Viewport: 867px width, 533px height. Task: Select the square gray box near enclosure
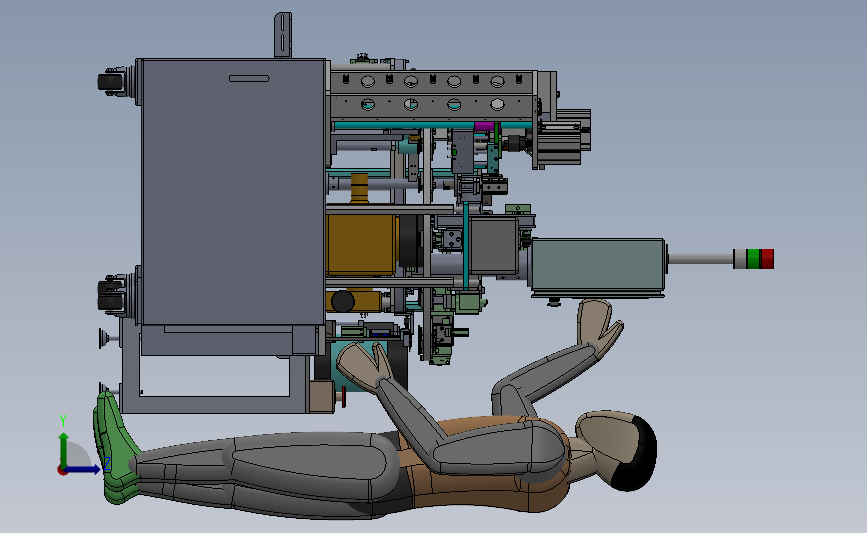click(x=494, y=245)
